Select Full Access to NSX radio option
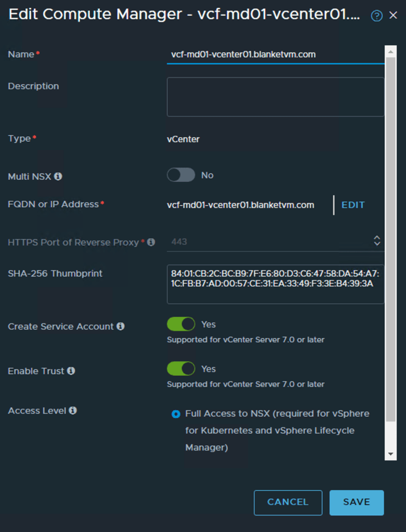 (175, 414)
